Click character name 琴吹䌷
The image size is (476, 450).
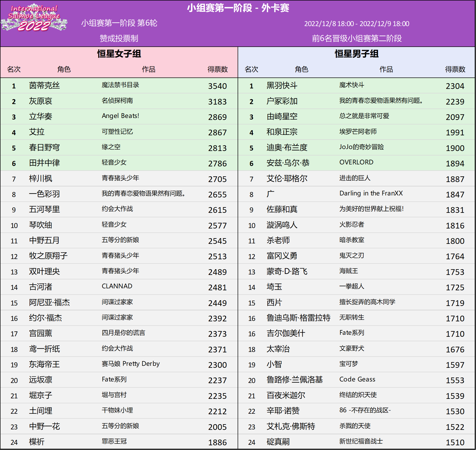tap(40, 225)
